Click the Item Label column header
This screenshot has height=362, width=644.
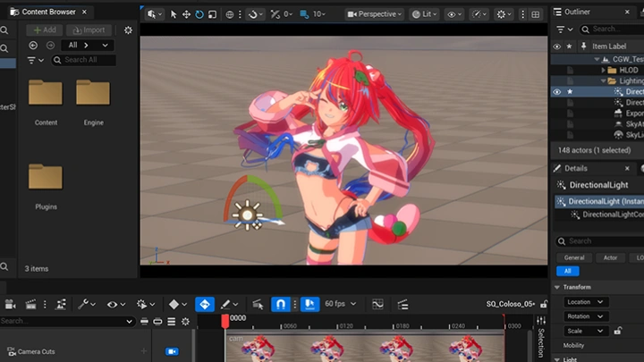609,46
